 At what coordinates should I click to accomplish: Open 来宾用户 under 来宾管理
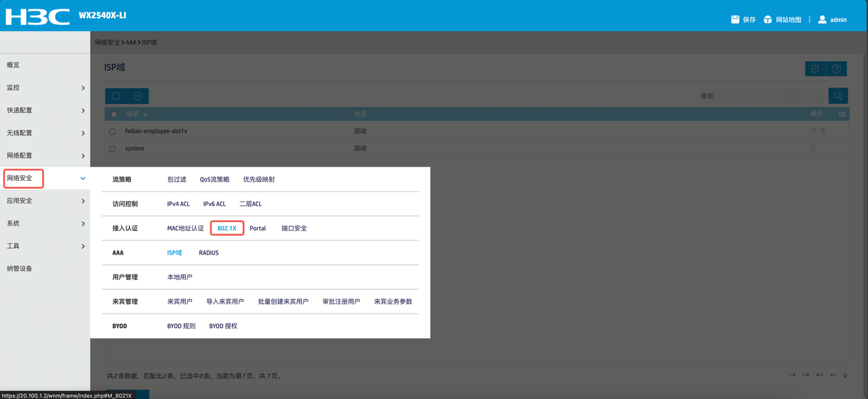pyautogui.click(x=180, y=301)
